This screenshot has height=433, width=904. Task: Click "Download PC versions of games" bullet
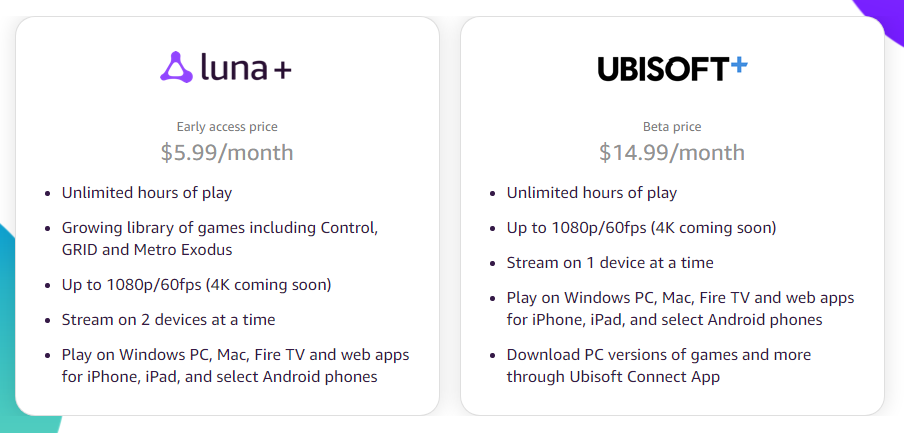click(x=659, y=355)
